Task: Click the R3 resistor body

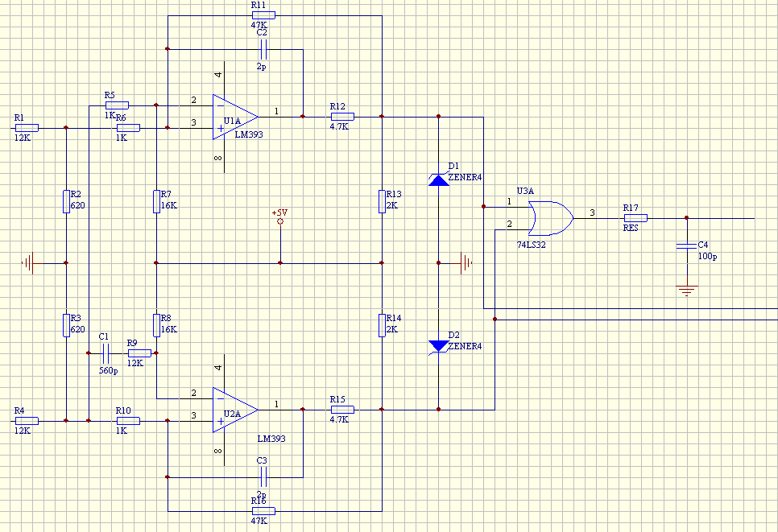Action: [66, 325]
